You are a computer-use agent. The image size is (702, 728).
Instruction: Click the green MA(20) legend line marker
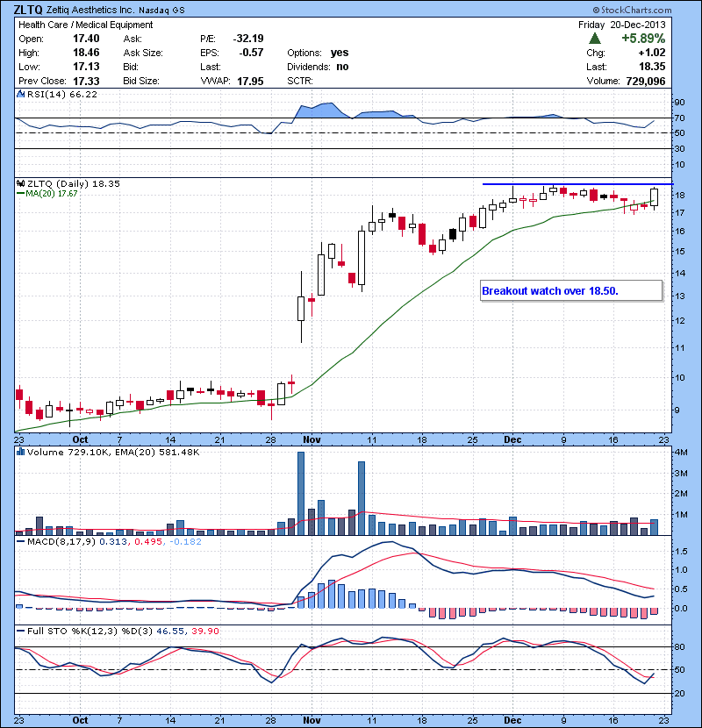point(20,194)
